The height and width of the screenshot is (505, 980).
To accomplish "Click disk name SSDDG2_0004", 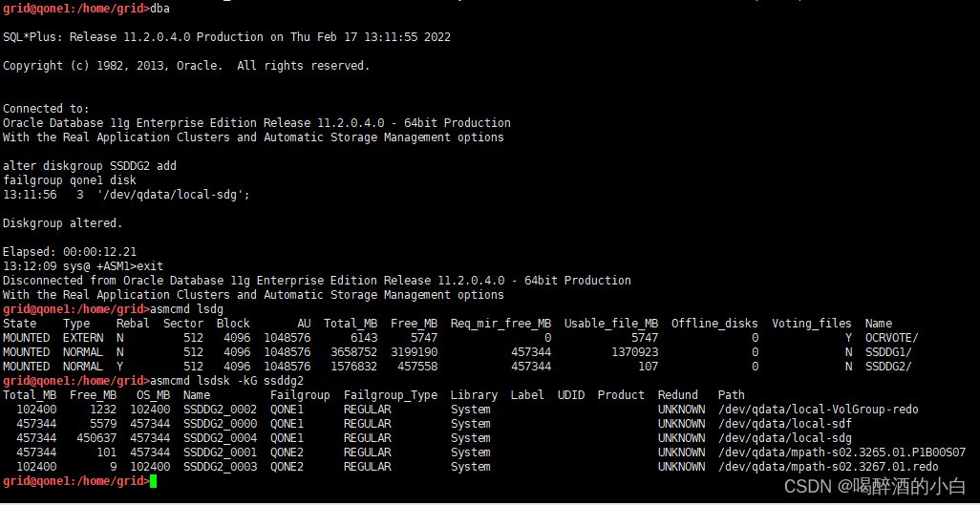I will coord(220,438).
